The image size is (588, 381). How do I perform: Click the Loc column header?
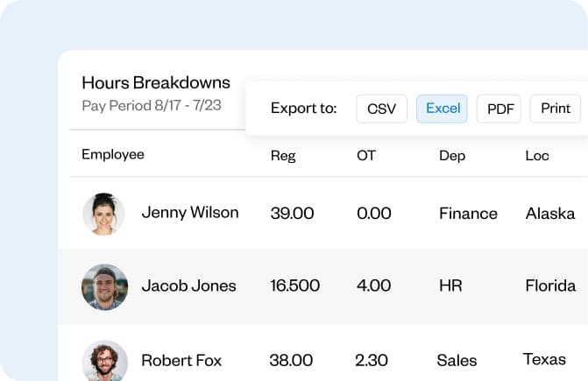pos(537,156)
